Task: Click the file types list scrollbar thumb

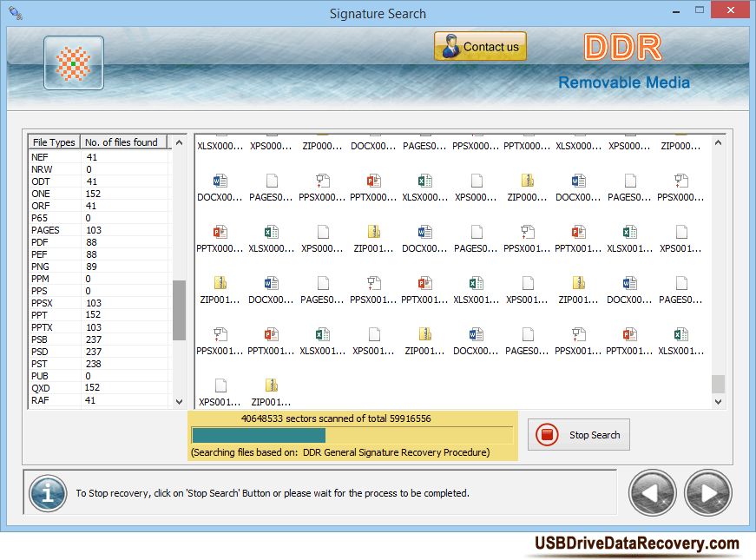Action: (179, 310)
